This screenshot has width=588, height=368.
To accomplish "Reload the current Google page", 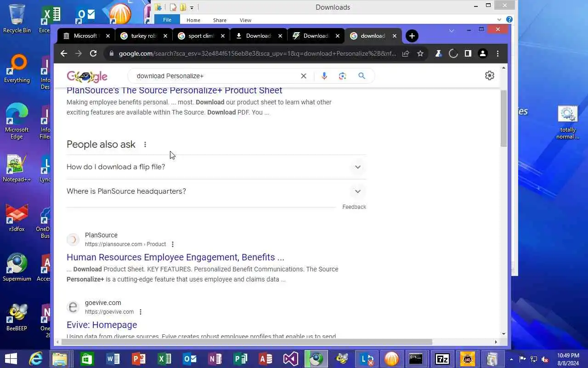I will 93,53.
